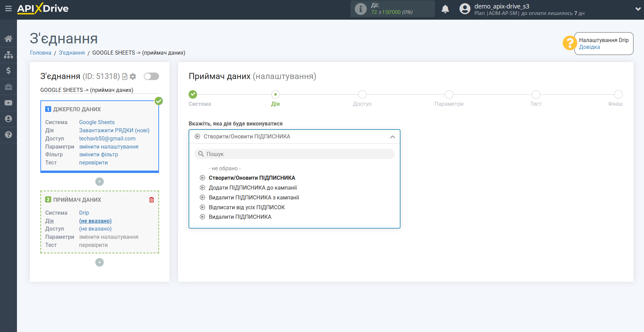644x332 pixels.
Task: Add a step between source and receiver
Action: (x=99, y=182)
